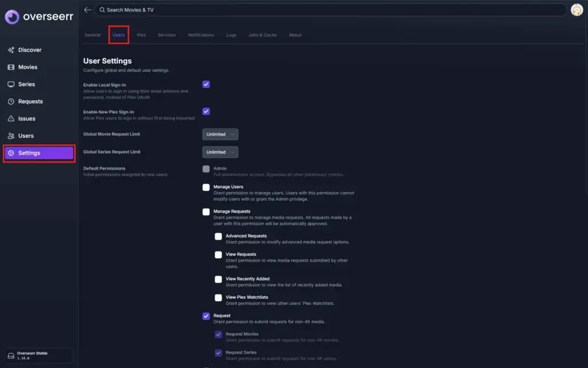Switch to the Plex settings tab
This screenshot has width=588, height=368.
click(141, 35)
